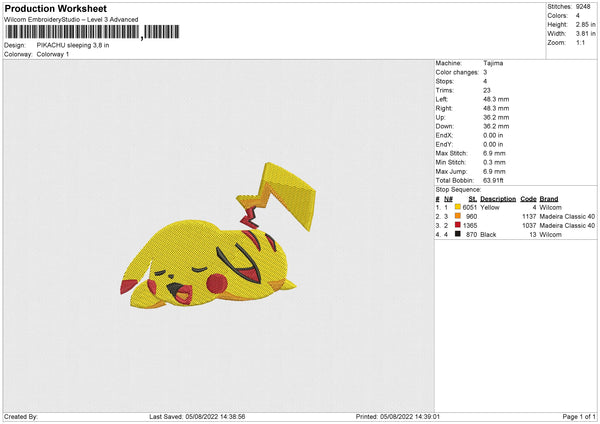Select design name "PIKACHU sleeping 3,8 in"

pyautogui.click(x=73, y=45)
